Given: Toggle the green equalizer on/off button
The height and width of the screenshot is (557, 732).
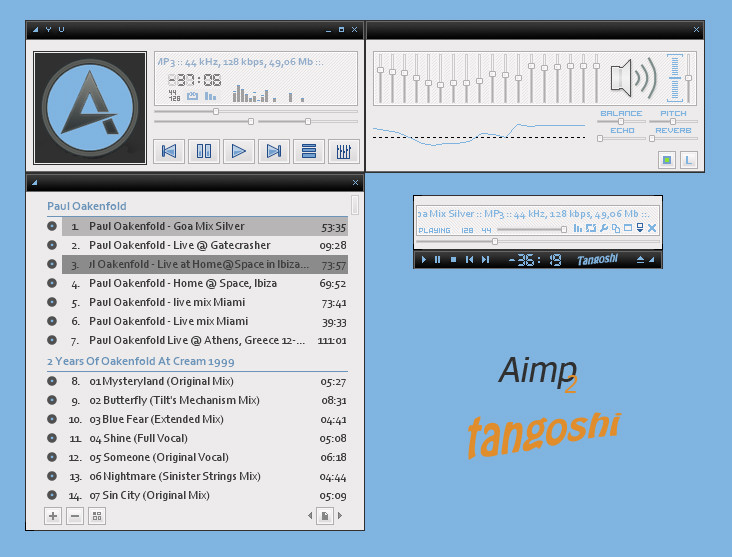Looking at the screenshot, I should 667,160.
